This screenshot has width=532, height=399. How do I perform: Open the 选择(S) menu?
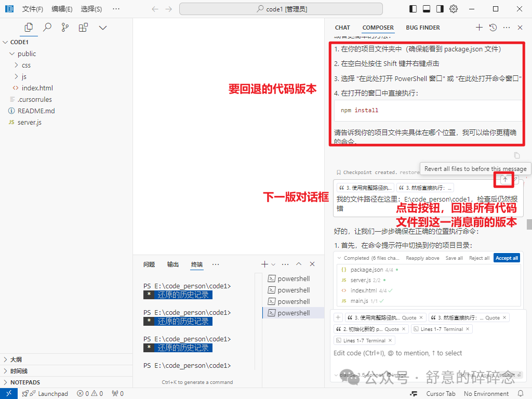91,9
